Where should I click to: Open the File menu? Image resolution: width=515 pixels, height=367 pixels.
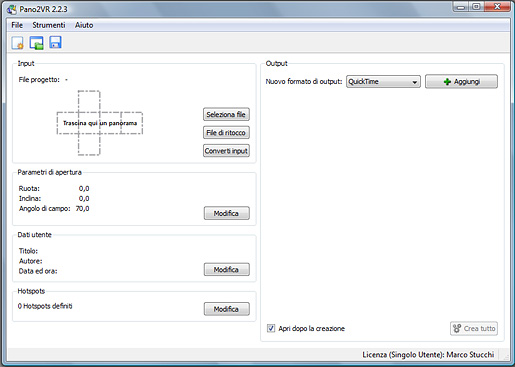(x=17, y=25)
